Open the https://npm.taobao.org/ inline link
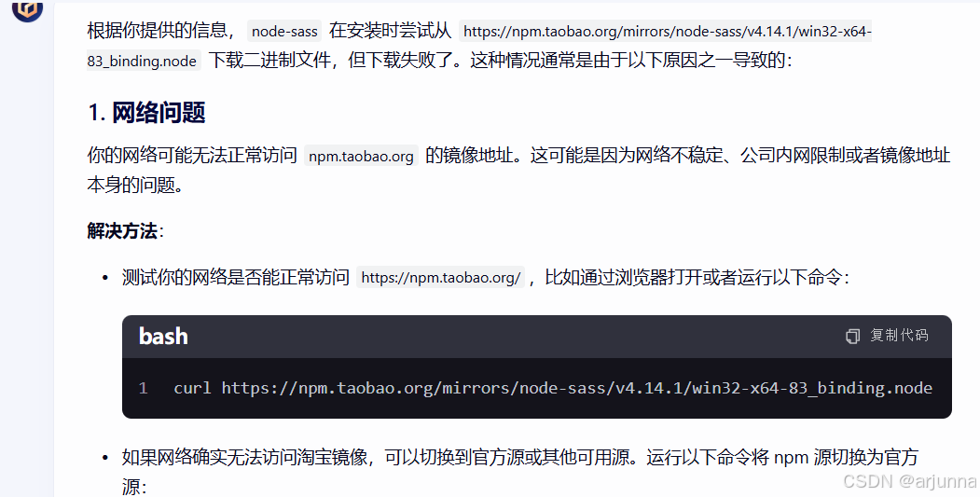Screen dimensions: 980x497 click(x=441, y=277)
